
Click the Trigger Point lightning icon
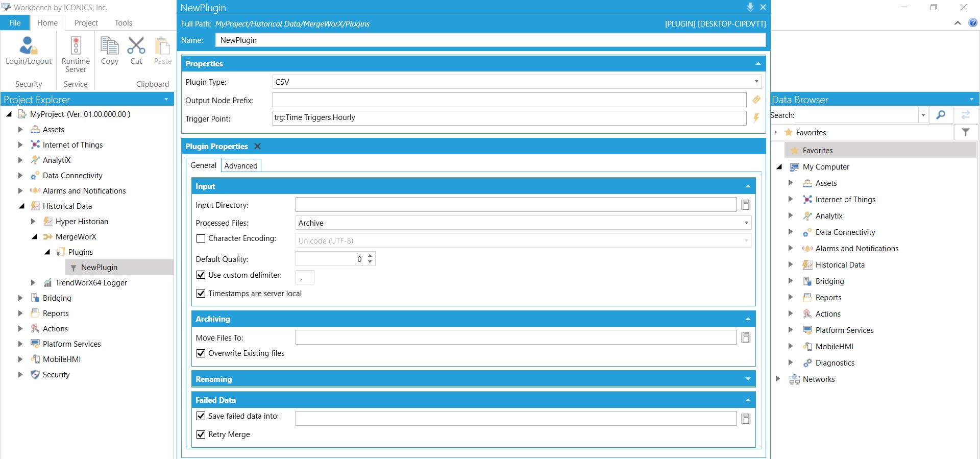click(x=756, y=118)
